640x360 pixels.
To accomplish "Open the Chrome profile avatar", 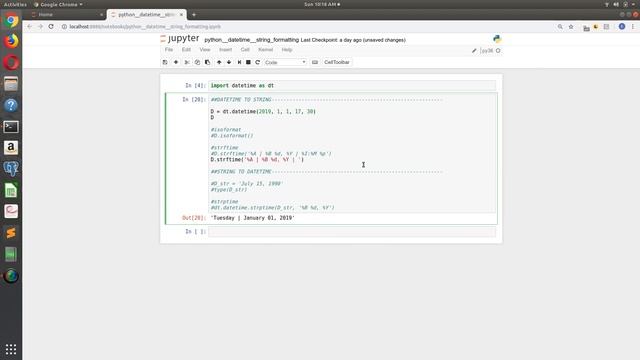I will point(622,27).
